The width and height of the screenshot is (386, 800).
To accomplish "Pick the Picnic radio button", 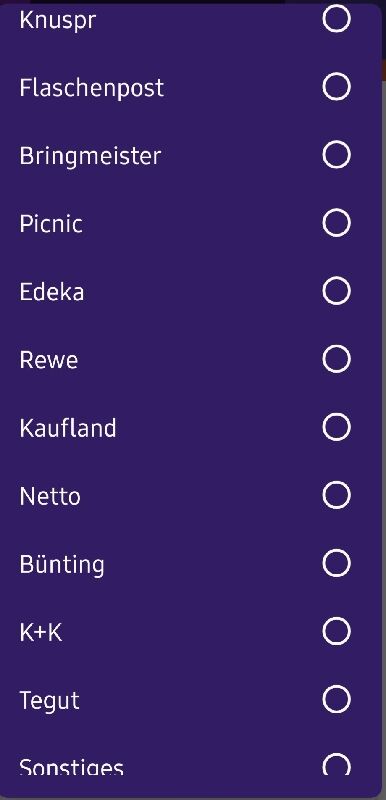I will 337,223.
